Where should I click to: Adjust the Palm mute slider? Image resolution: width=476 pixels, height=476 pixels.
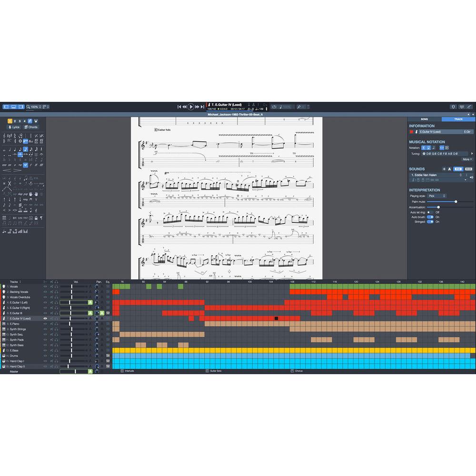point(456,201)
